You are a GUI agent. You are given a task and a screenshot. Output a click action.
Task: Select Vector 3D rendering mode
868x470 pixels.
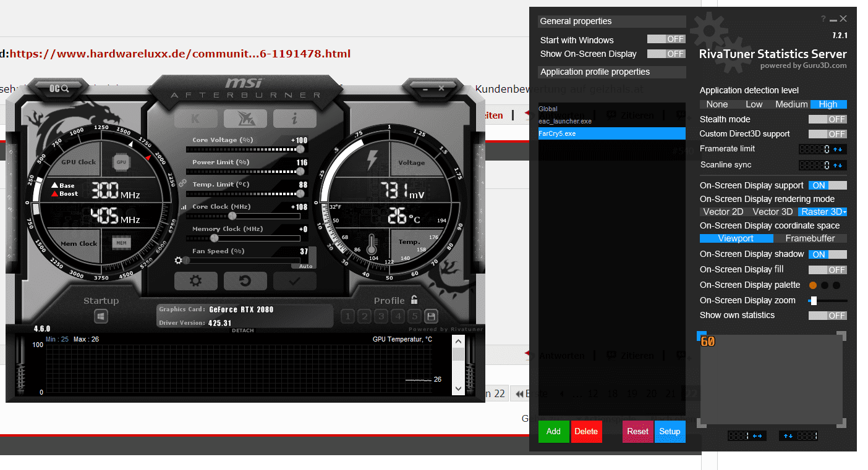pyautogui.click(x=773, y=212)
